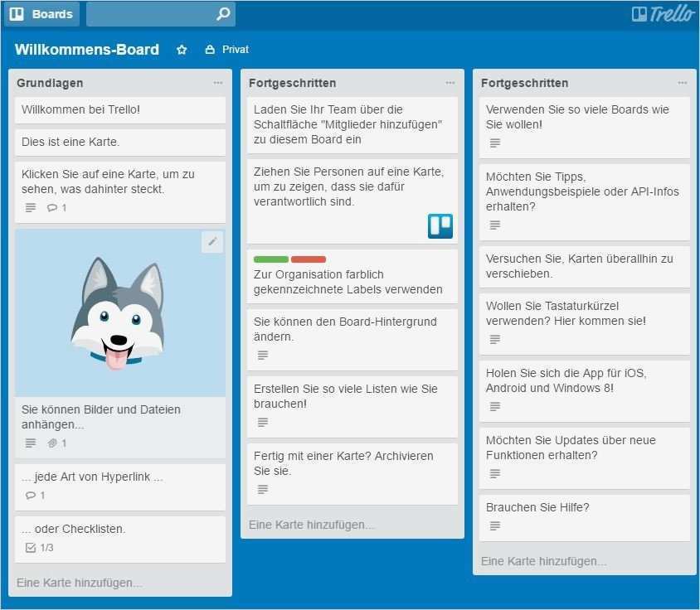Open card 'Versuchen Sie, Karten überallhin zu verschieben'

click(x=585, y=266)
